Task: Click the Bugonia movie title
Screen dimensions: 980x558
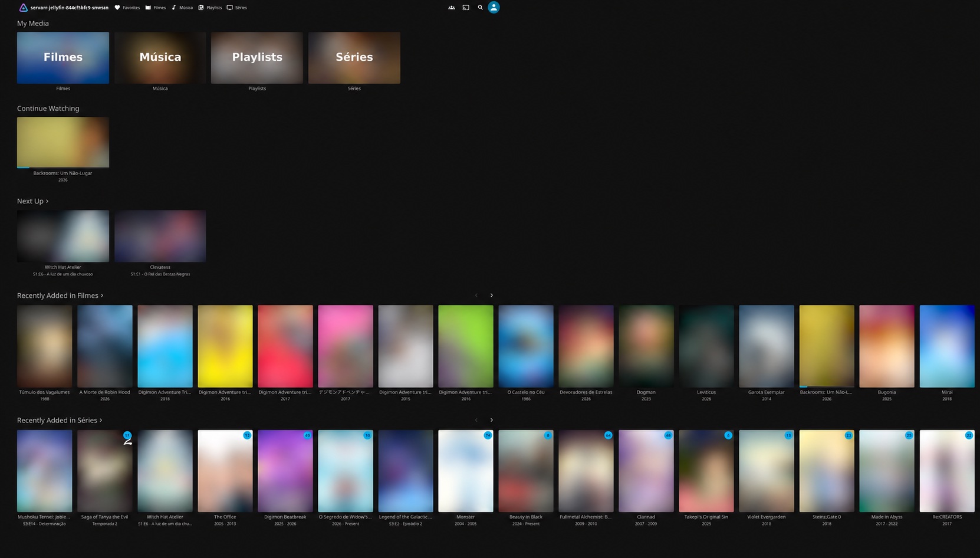Action: [x=887, y=392]
